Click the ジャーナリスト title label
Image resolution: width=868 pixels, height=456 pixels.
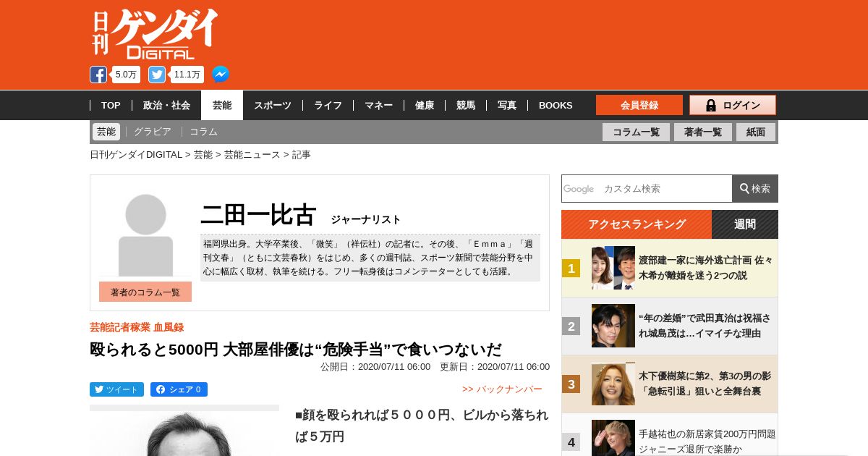(366, 219)
